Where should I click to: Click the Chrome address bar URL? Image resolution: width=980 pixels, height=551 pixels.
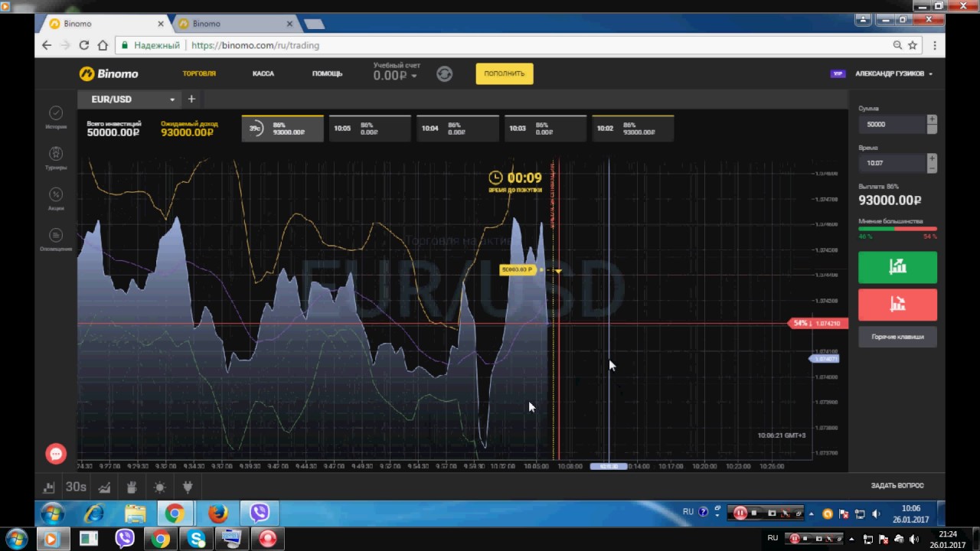[255, 45]
